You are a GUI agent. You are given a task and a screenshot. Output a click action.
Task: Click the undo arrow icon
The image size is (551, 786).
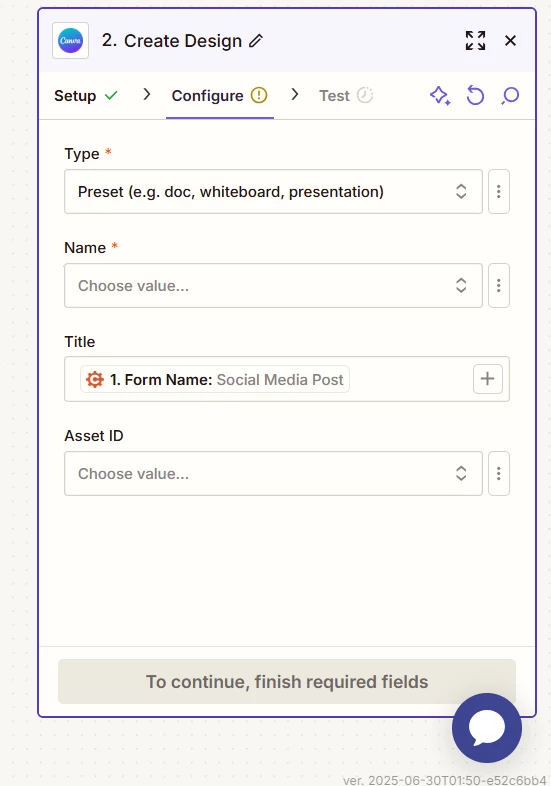click(475, 95)
